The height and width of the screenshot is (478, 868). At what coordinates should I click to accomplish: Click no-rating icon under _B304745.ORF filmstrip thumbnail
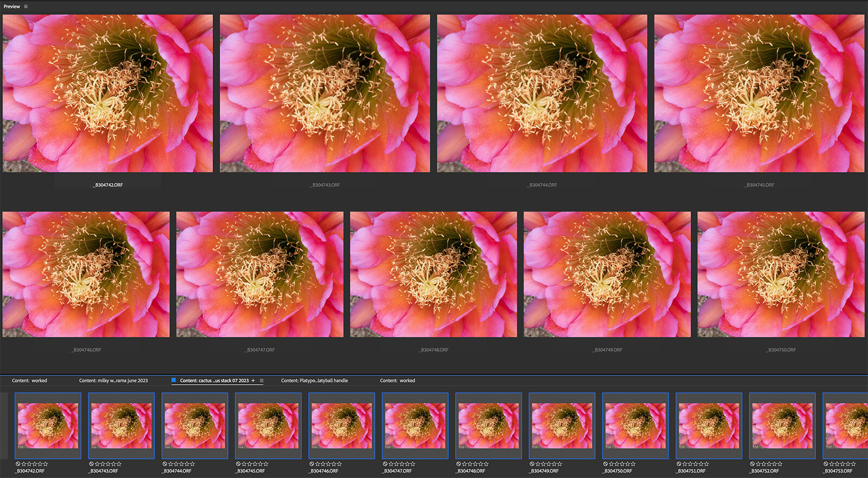click(238, 464)
